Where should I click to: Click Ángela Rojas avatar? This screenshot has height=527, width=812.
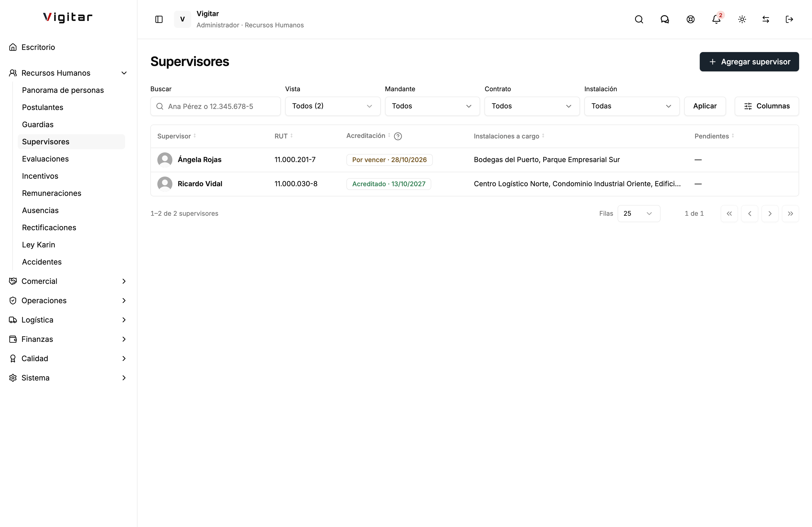click(165, 160)
